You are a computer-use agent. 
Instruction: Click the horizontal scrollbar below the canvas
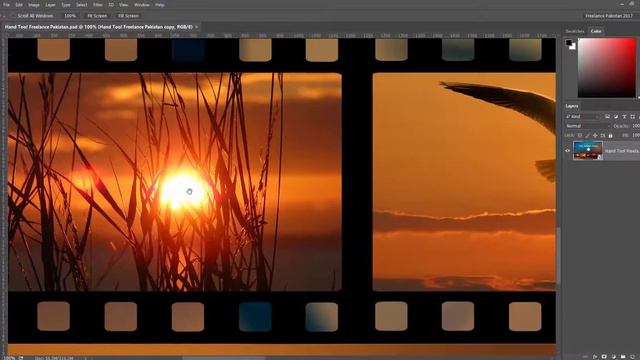point(223,358)
